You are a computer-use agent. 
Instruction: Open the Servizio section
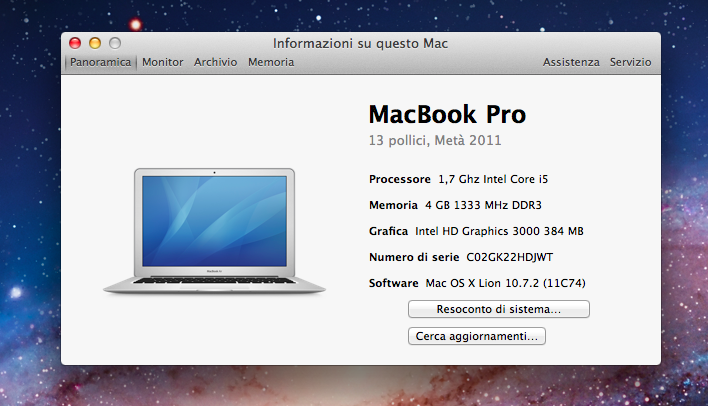(x=630, y=62)
